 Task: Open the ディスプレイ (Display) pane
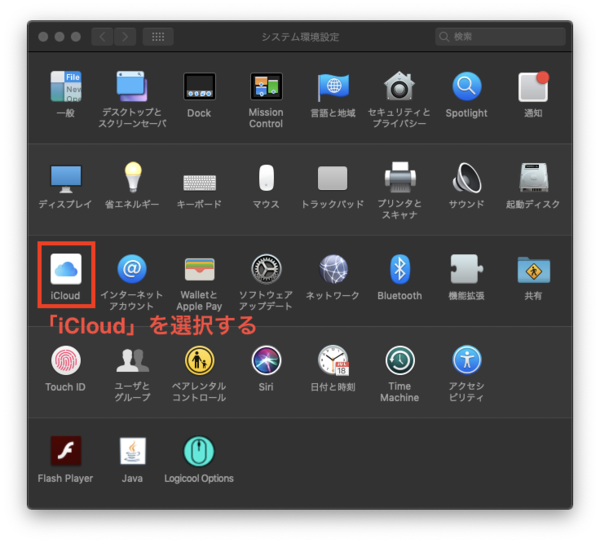(66, 179)
